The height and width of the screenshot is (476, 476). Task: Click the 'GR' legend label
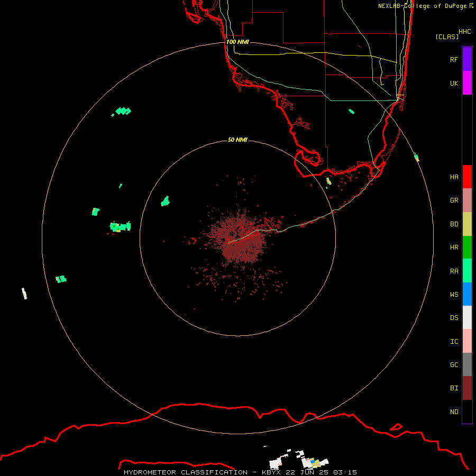[454, 200]
